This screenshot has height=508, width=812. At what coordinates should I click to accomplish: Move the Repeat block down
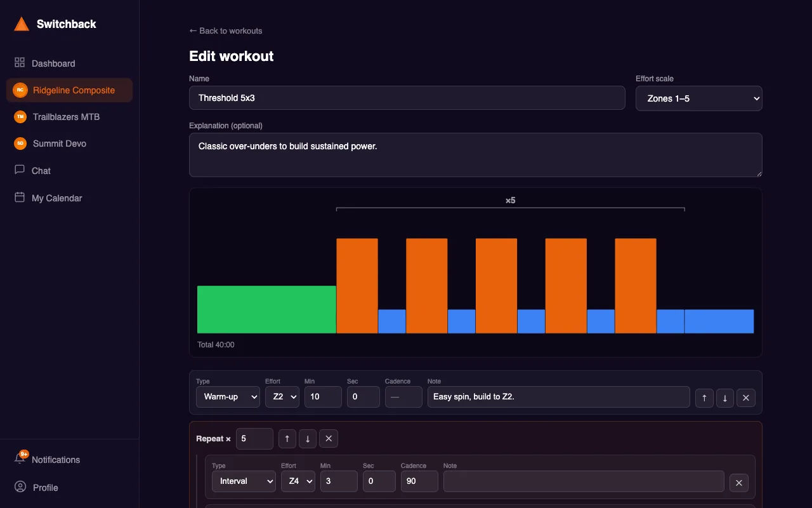[308, 439]
